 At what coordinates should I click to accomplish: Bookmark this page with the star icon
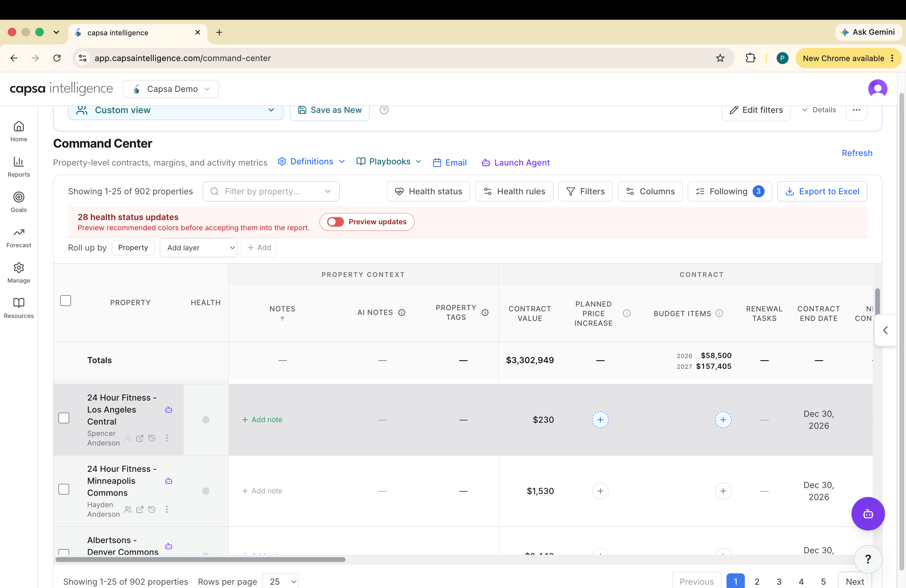719,58
